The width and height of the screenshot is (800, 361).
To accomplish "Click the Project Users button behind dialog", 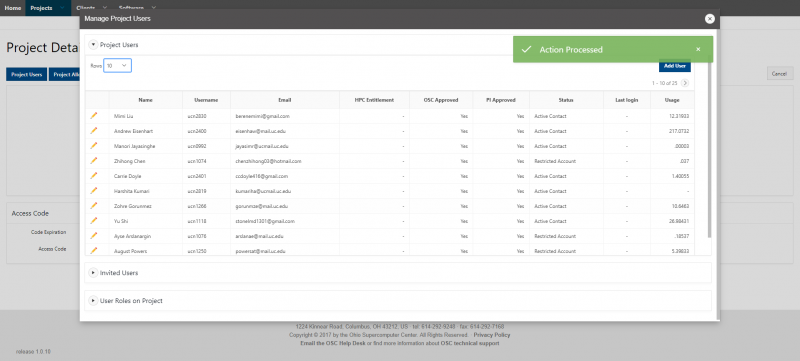I will point(27,74).
